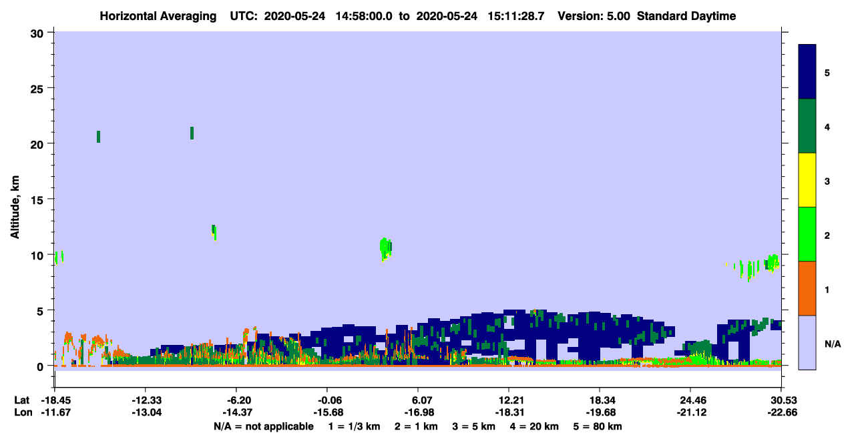Image resolution: width=868 pixels, height=445 pixels.
Task: Click the dark green level 4 color swatch
Action: click(x=807, y=126)
